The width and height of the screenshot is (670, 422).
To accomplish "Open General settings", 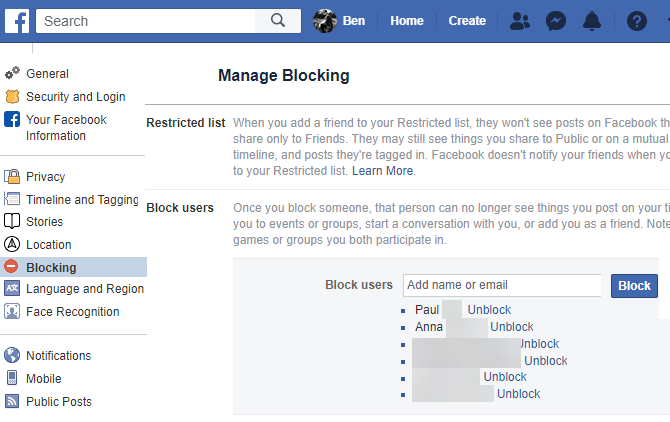I will click(x=47, y=74).
